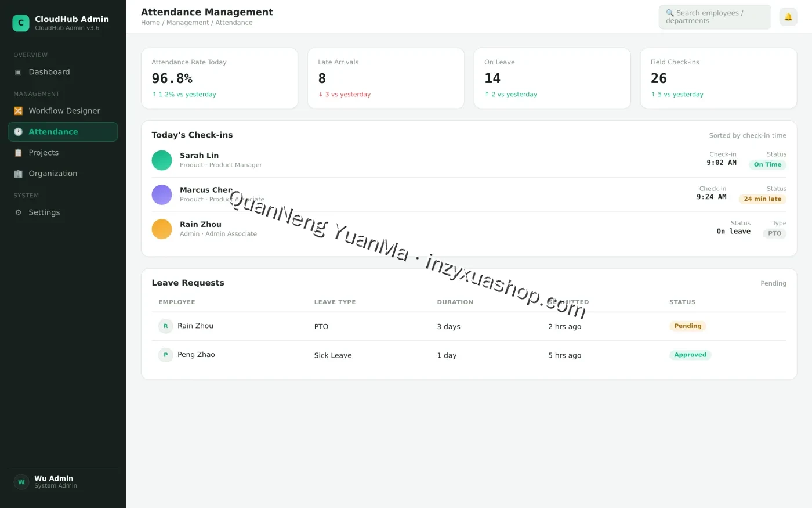Open the Wu Admin profile name
812x508 pixels.
54,478
